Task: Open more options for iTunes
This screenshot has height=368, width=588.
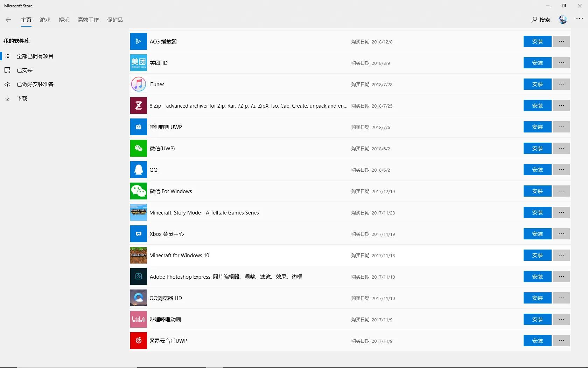Action: coord(561,84)
